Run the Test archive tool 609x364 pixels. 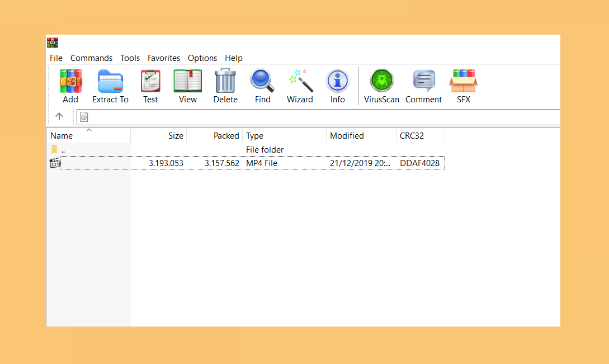pyautogui.click(x=150, y=81)
